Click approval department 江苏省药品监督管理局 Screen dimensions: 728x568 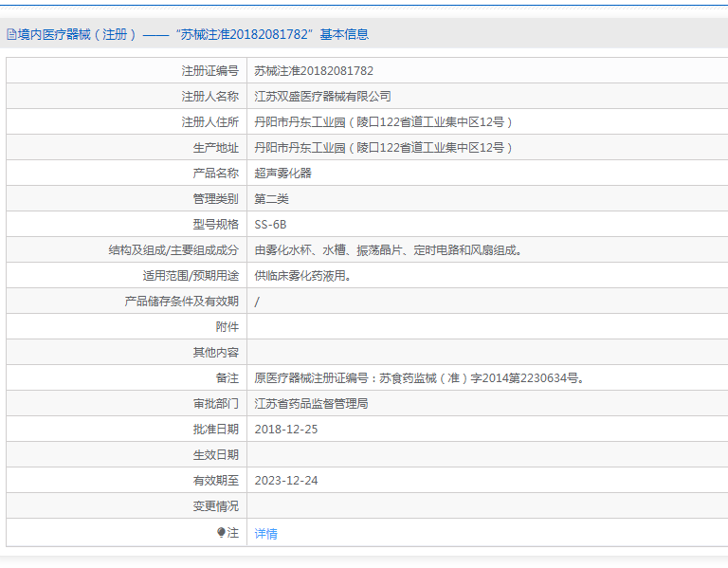point(311,404)
